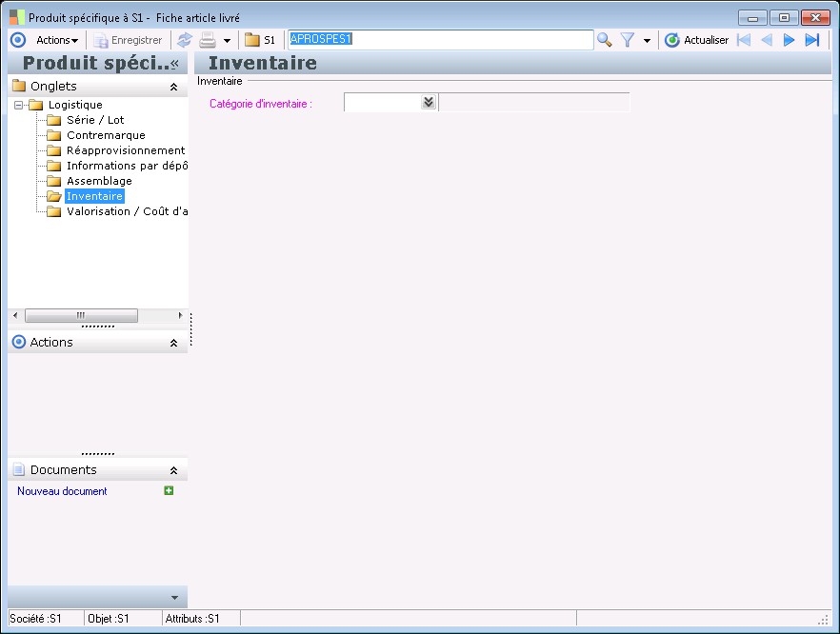Open the Contremarque tab
Viewport: 840px width, 634px height.
pos(106,135)
